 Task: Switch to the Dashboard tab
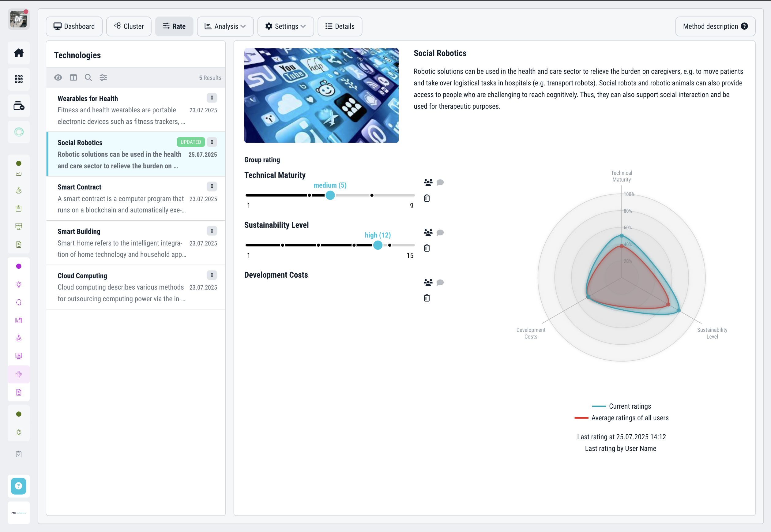tap(74, 26)
